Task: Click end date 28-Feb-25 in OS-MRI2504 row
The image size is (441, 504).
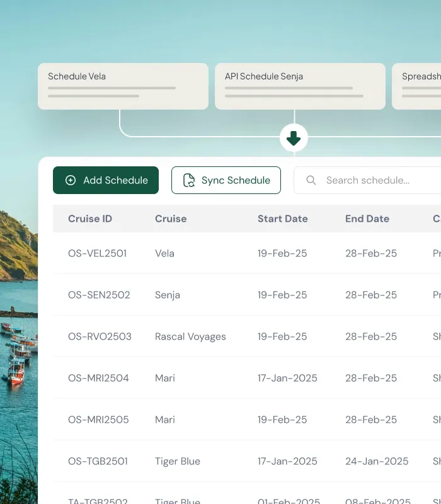Action: point(371,378)
